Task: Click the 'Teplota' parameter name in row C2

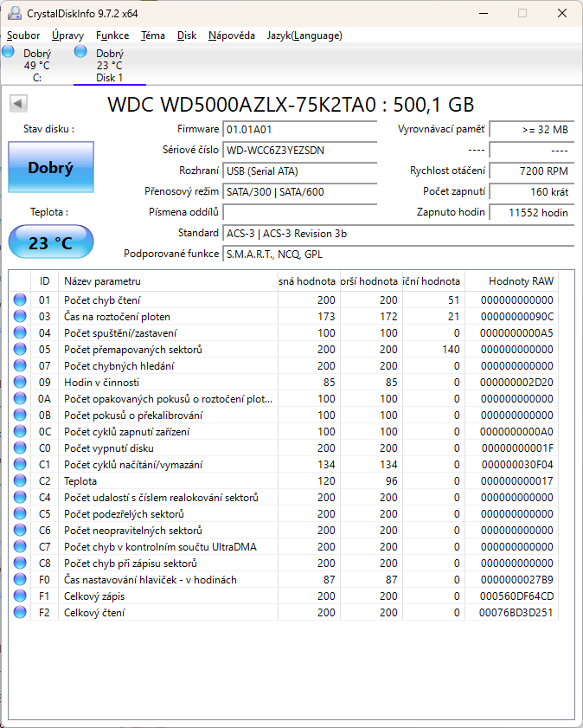Action: tap(80, 480)
